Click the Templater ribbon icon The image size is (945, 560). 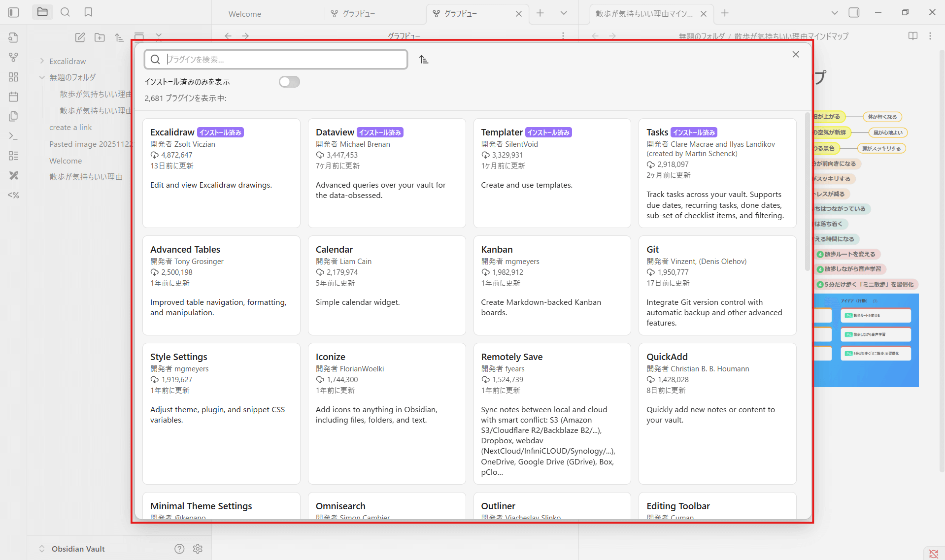[14, 195]
